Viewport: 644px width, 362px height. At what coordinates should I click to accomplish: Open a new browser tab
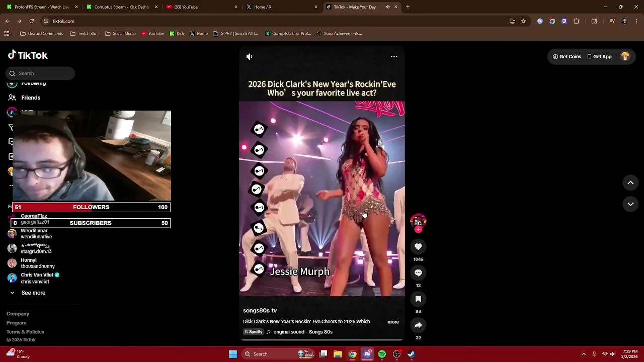(x=408, y=7)
